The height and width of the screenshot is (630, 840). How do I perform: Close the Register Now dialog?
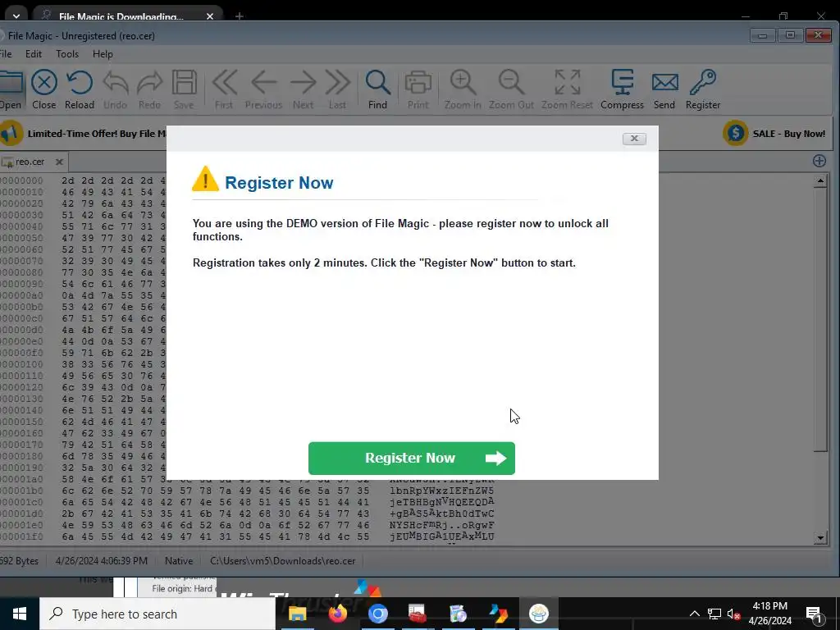(634, 139)
